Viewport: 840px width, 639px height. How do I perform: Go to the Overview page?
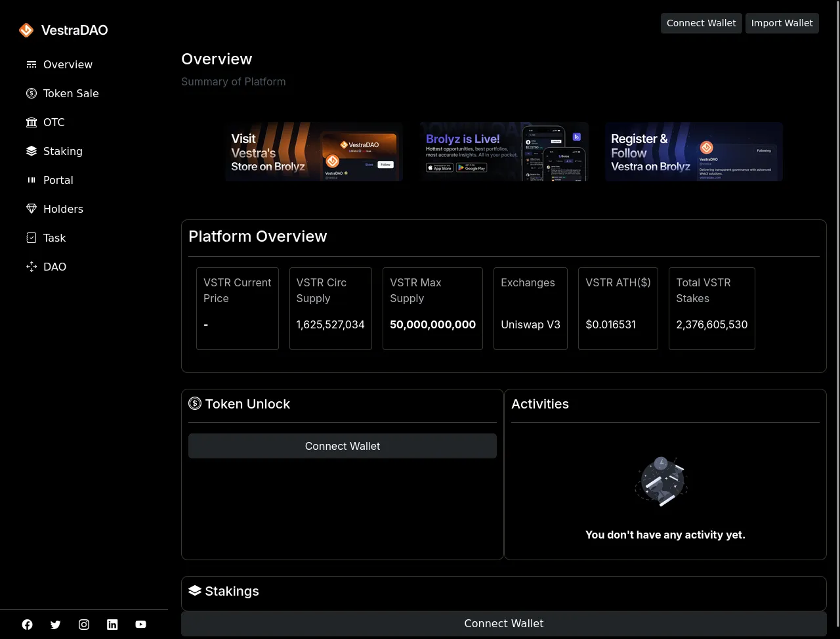coord(68,64)
